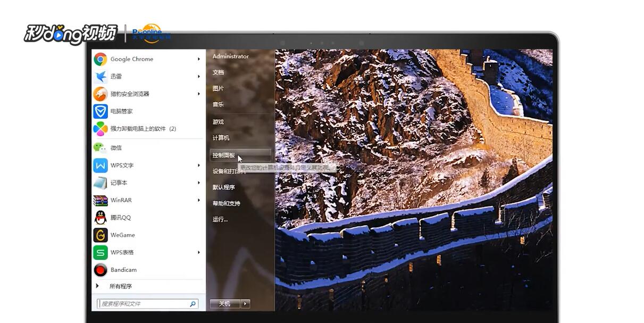Expand the WPS文字 recent files arrow

click(199, 165)
